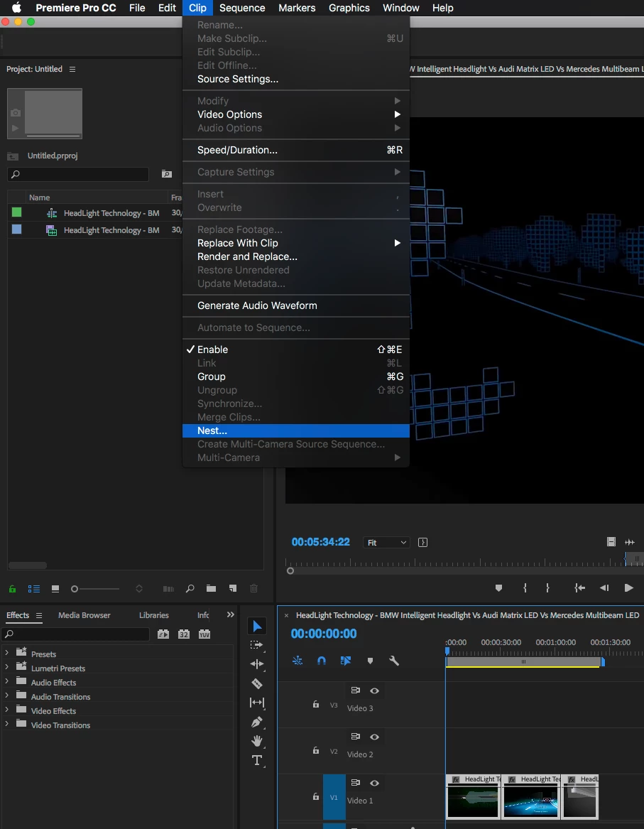
Task: Expand the Presets effects folder
Action: coord(7,653)
